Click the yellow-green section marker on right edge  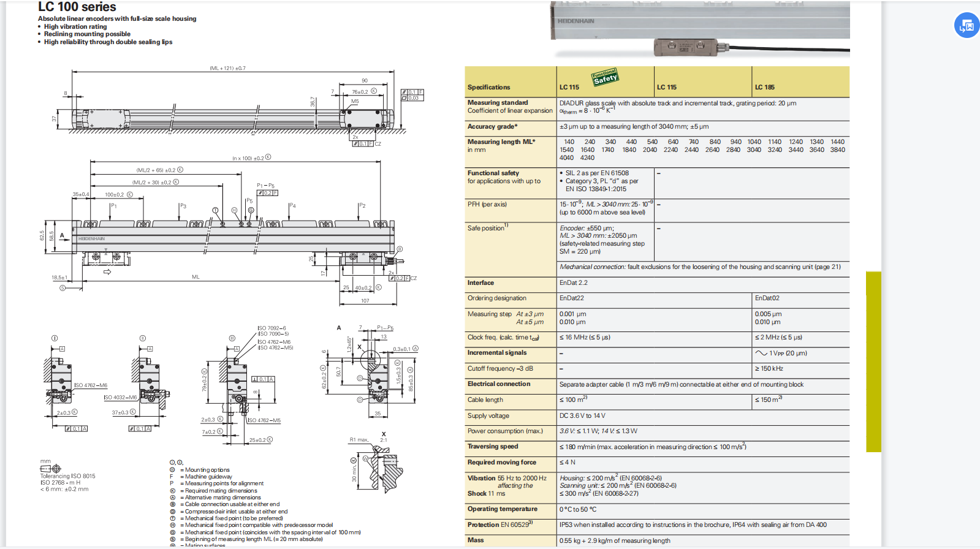tap(873, 362)
